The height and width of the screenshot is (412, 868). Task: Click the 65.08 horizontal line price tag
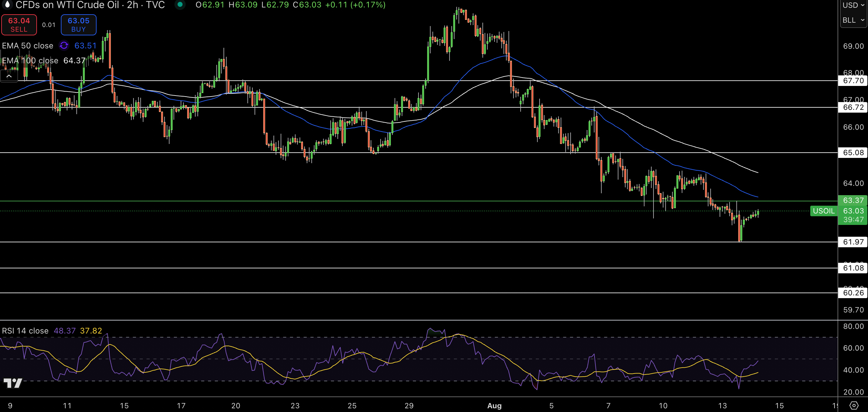853,152
